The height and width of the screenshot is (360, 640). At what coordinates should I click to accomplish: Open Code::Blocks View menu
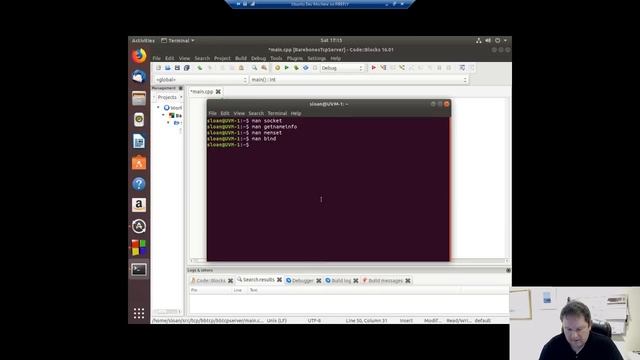click(x=184, y=58)
